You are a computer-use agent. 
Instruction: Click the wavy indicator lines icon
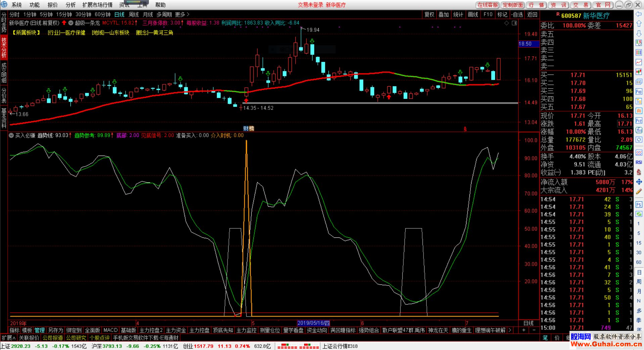click(x=639, y=152)
